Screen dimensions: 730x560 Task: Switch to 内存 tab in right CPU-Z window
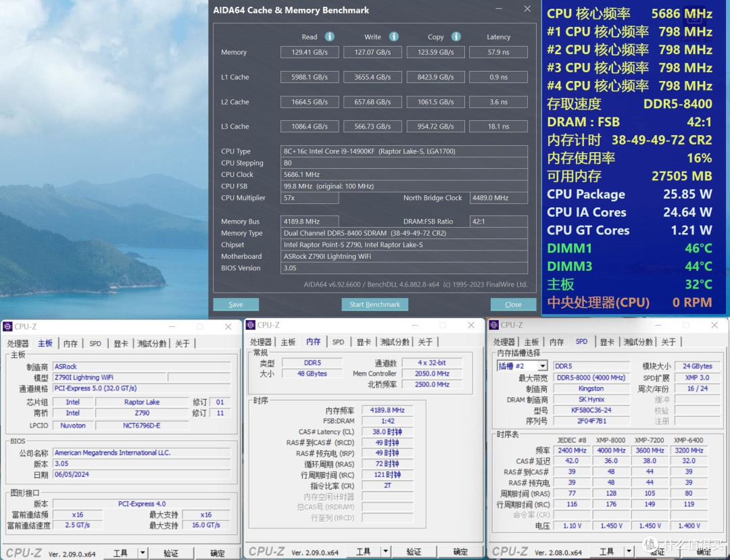coord(557,342)
